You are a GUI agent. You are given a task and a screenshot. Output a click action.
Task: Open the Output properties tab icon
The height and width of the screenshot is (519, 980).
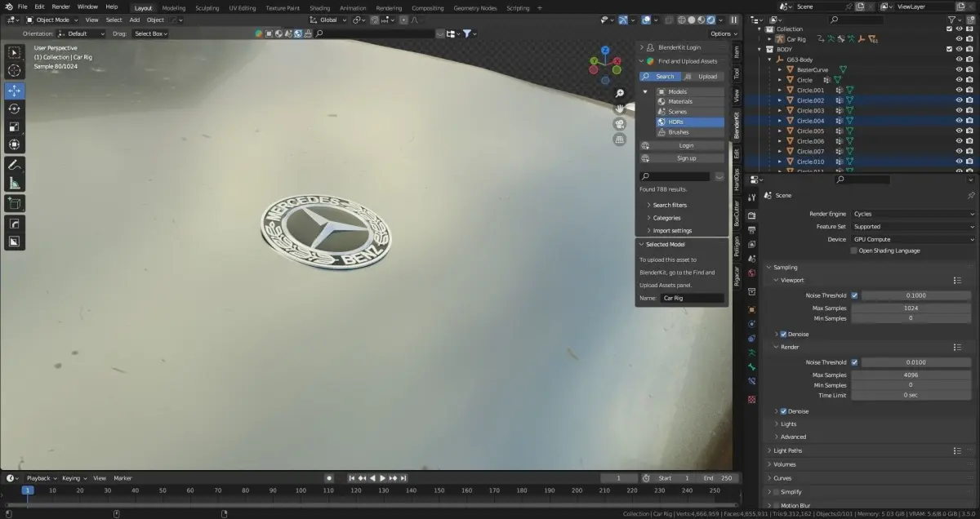(x=751, y=230)
